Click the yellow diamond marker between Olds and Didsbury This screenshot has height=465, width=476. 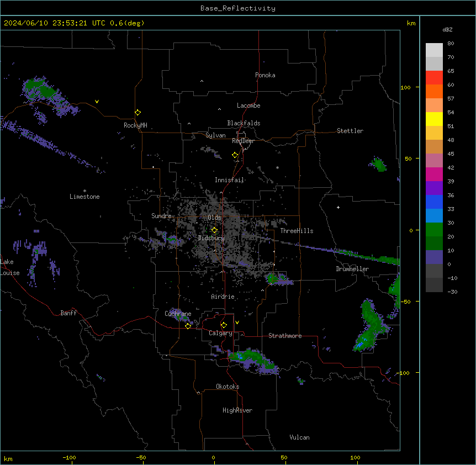(214, 230)
